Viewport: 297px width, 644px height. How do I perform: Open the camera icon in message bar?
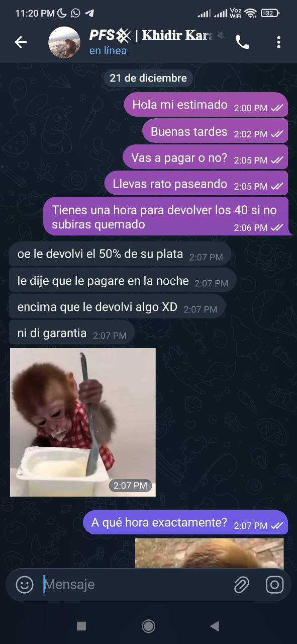pos(274,584)
